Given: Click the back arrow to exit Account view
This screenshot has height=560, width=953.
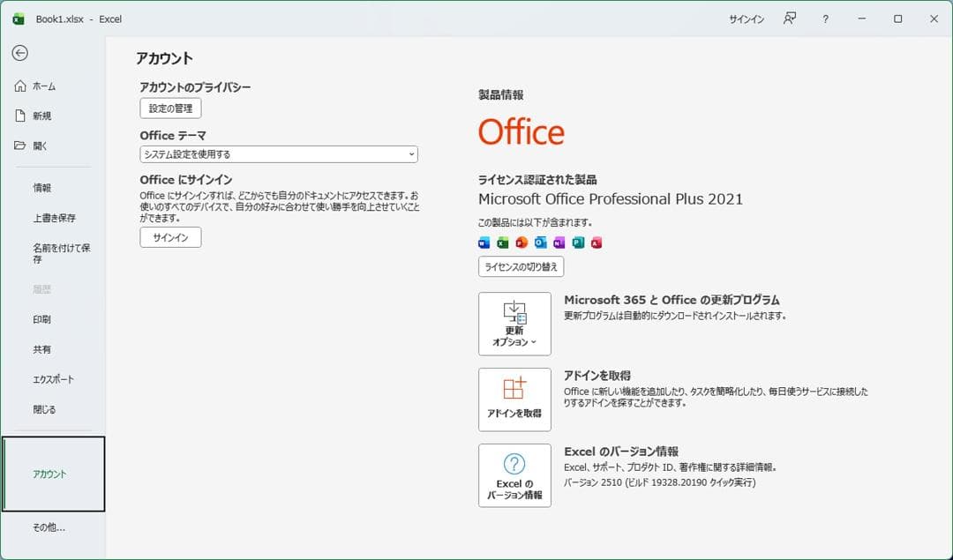Looking at the screenshot, I should (x=19, y=54).
